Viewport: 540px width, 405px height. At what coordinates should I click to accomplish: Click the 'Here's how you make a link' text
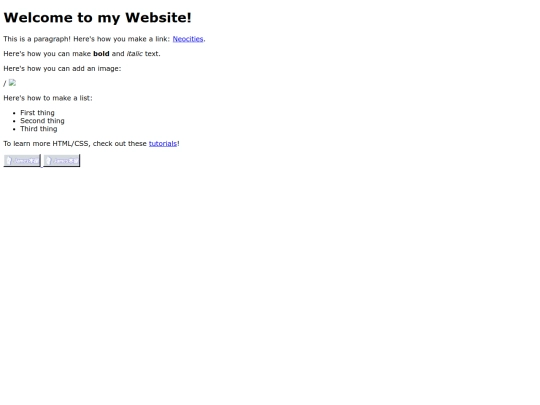click(122, 39)
